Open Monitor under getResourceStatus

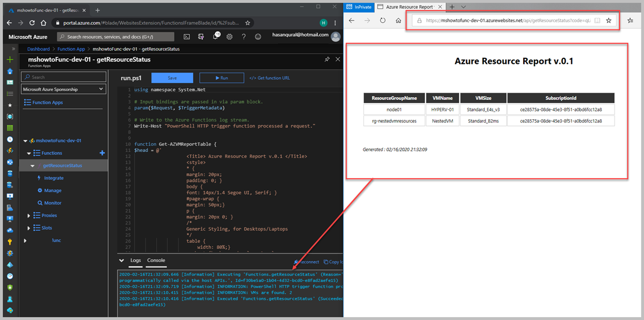pyautogui.click(x=53, y=203)
